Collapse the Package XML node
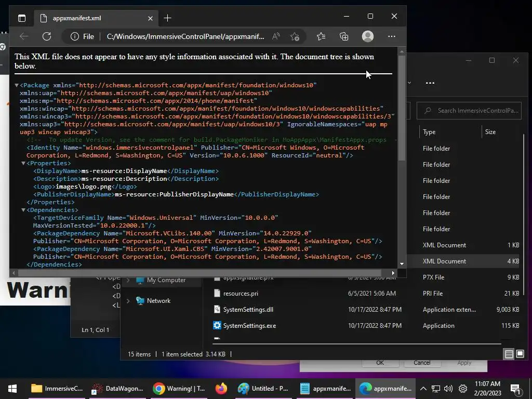This screenshot has height=399, width=532. (16, 85)
